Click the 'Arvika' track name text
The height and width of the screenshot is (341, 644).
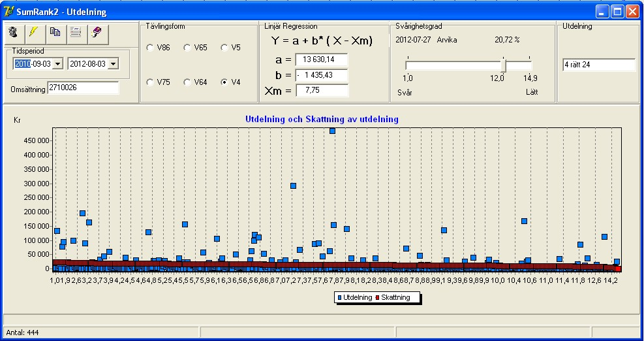(x=447, y=40)
